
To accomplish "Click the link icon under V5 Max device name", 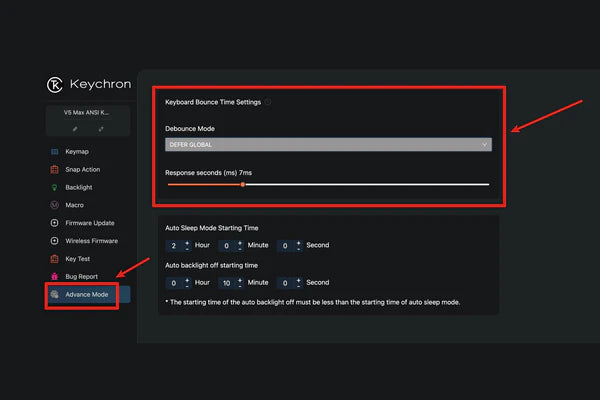I will coord(101,129).
